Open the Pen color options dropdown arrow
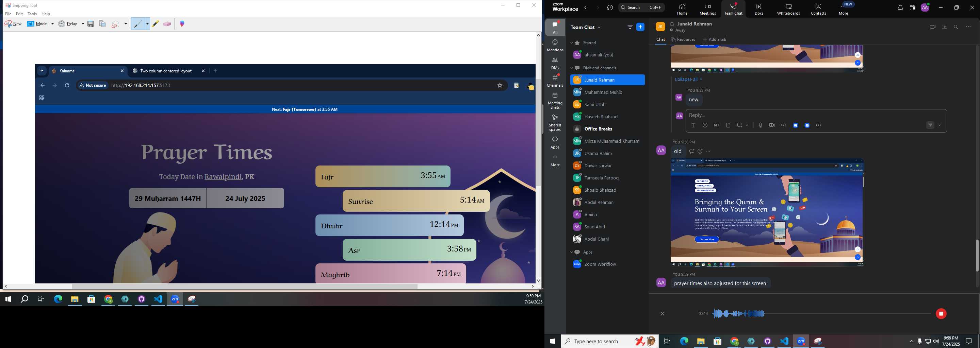The width and height of the screenshot is (980, 348). click(147, 24)
